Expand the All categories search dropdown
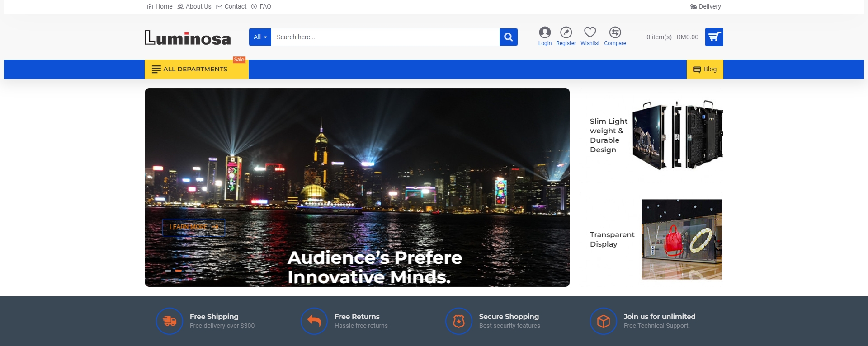868x346 pixels. pyautogui.click(x=260, y=37)
